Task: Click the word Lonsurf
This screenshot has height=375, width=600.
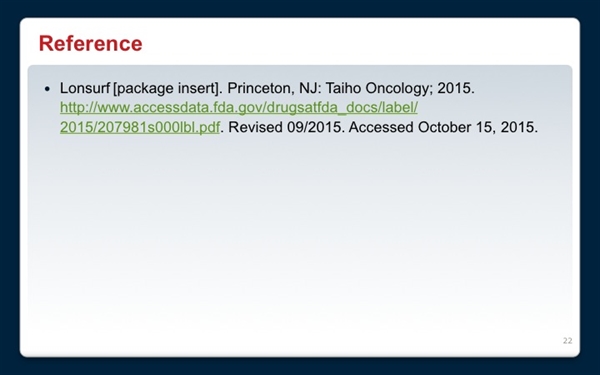Action: 85,88
